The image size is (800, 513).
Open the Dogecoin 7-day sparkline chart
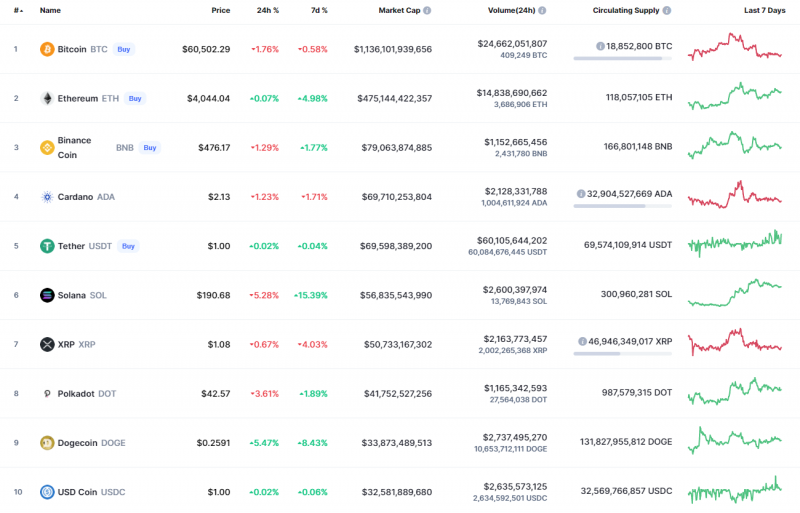pos(735,441)
